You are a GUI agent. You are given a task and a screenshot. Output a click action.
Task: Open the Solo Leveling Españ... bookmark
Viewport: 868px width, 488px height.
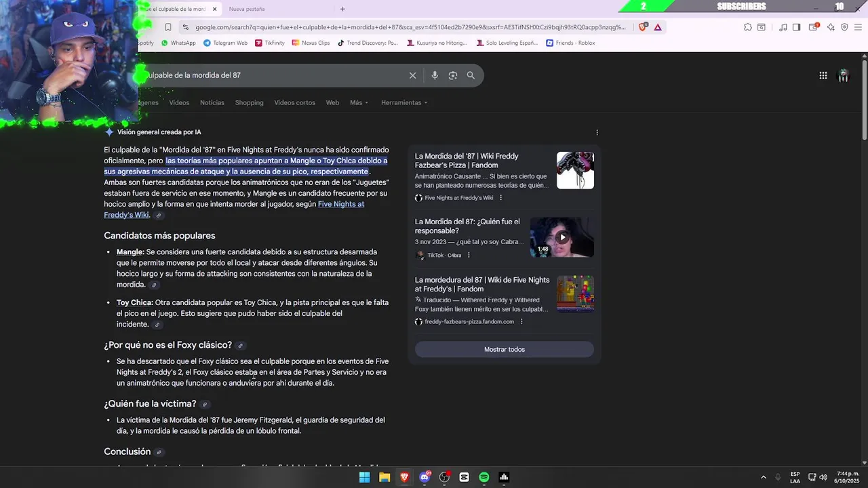[507, 43]
